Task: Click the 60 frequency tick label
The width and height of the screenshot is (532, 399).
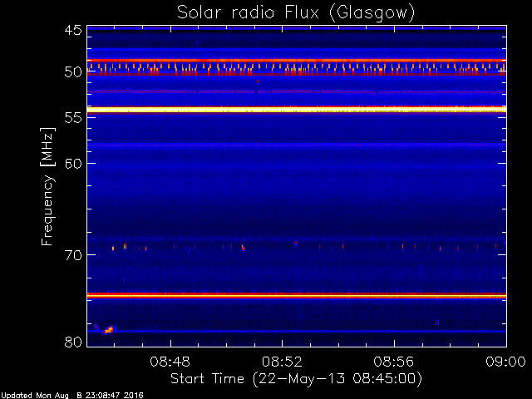Action: pyautogui.click(x=73, y=163)
